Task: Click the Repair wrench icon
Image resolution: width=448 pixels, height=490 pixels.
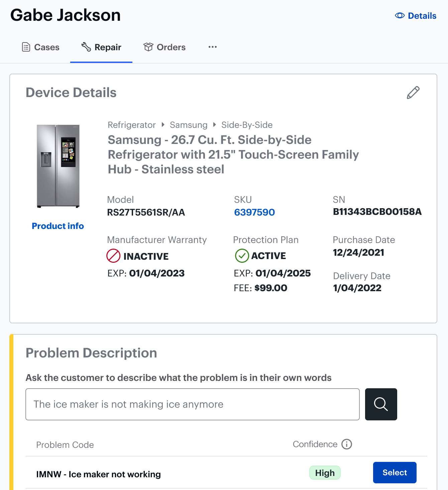Action: tap(86, 47)
